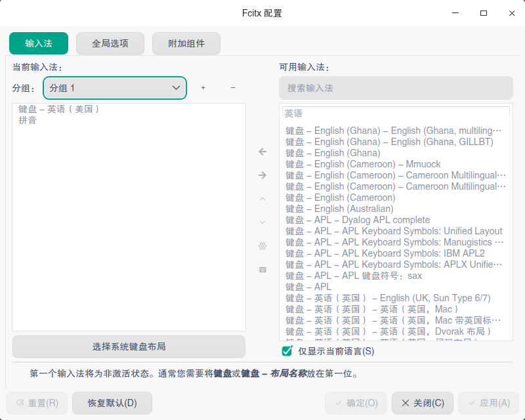The image size is (525, 420).
Task: Click the 选择系统键盘布局 button
Action: pos(129,346)
